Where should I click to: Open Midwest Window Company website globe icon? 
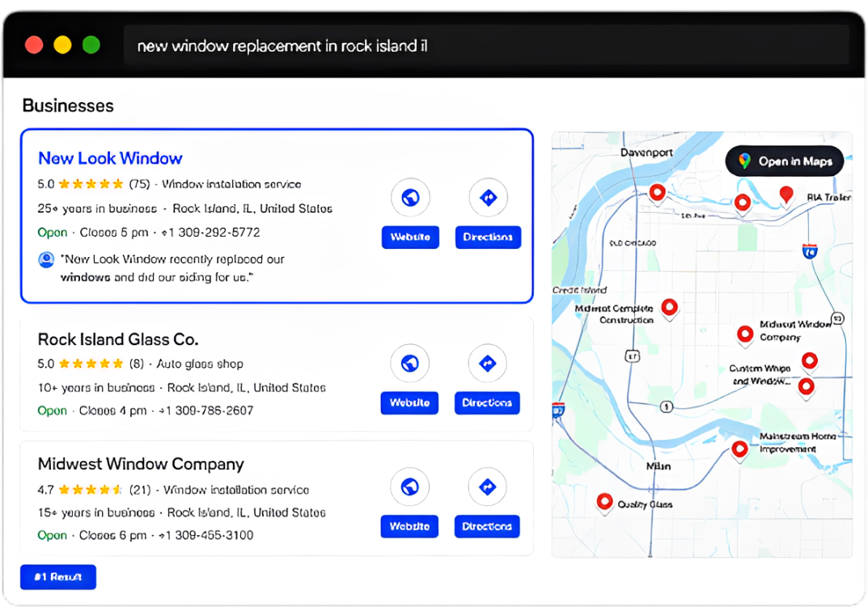[x=409, y=487]
